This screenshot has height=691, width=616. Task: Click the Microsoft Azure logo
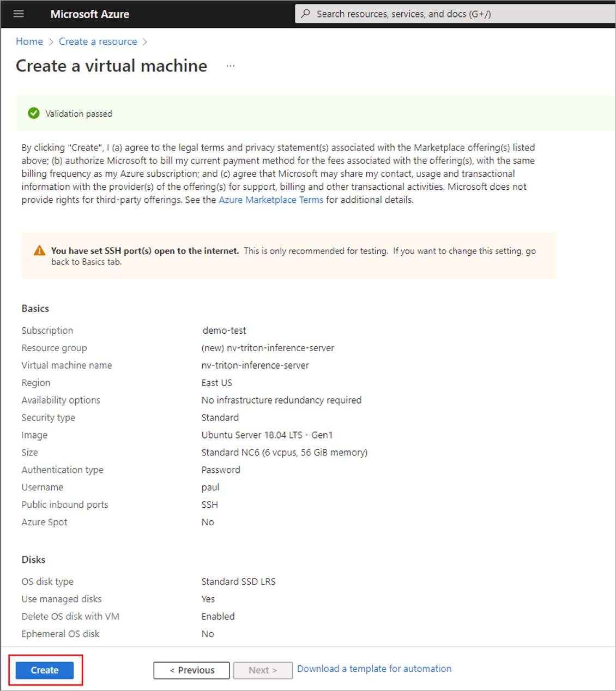coord(89,14)
